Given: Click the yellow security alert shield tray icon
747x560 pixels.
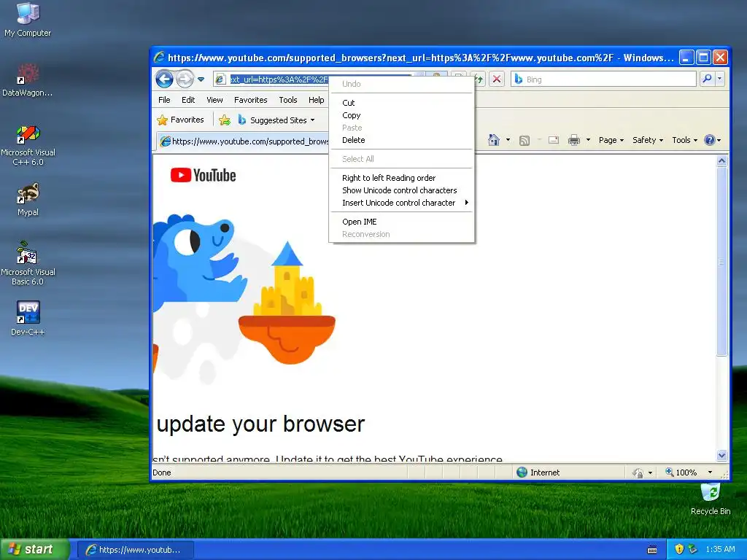Looking at the screenshot, I should 679,550.
